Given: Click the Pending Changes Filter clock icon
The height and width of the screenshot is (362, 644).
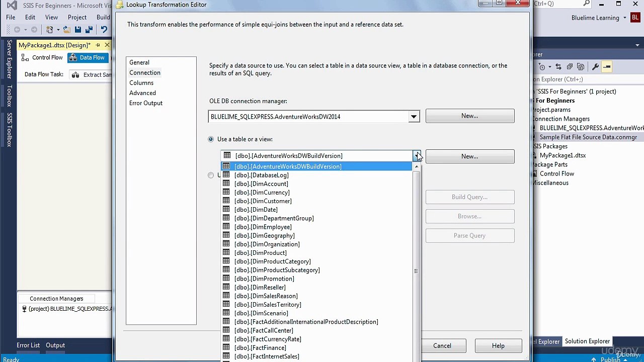Looking at the screenshot, I should (542, 67).
